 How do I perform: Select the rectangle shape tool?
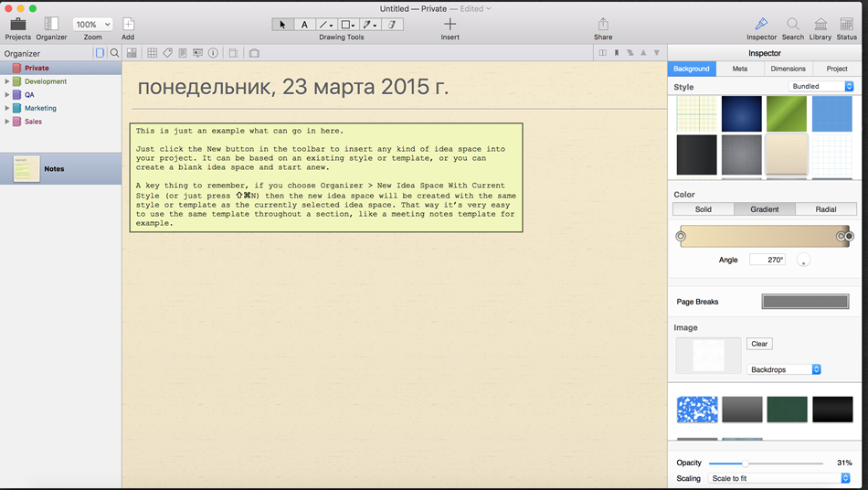(x=347, y=25)
